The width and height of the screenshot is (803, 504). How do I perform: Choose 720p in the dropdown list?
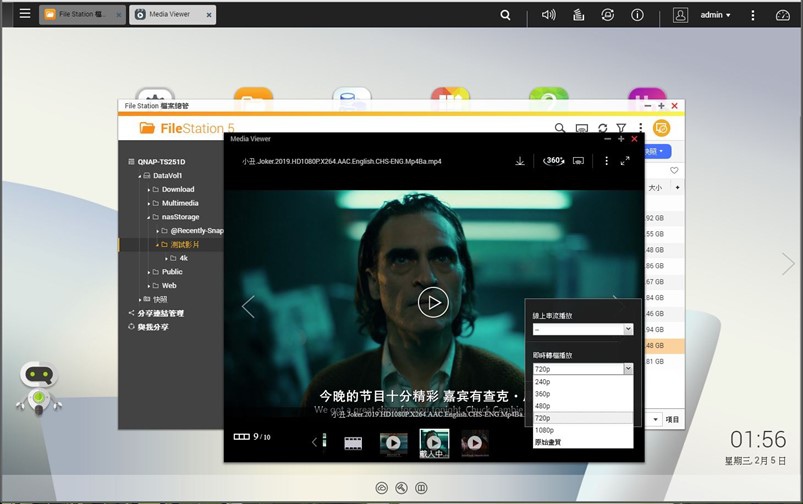point(583,418)
